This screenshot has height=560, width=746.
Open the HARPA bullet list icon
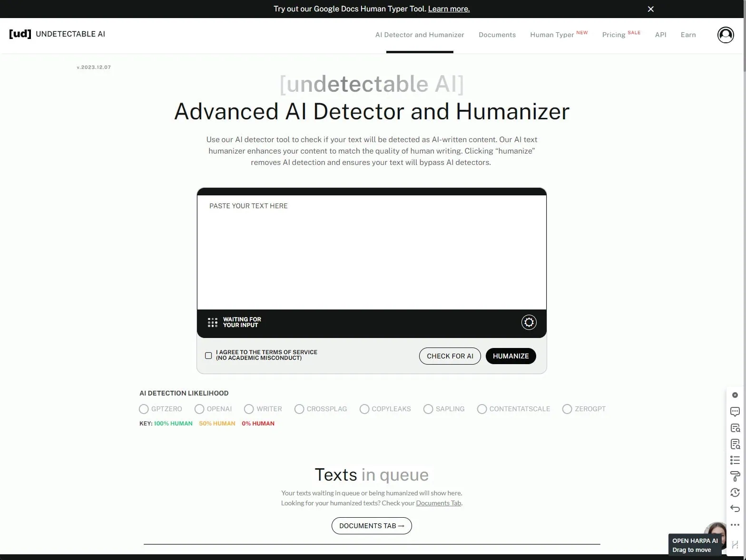click(x=735, y=460)
